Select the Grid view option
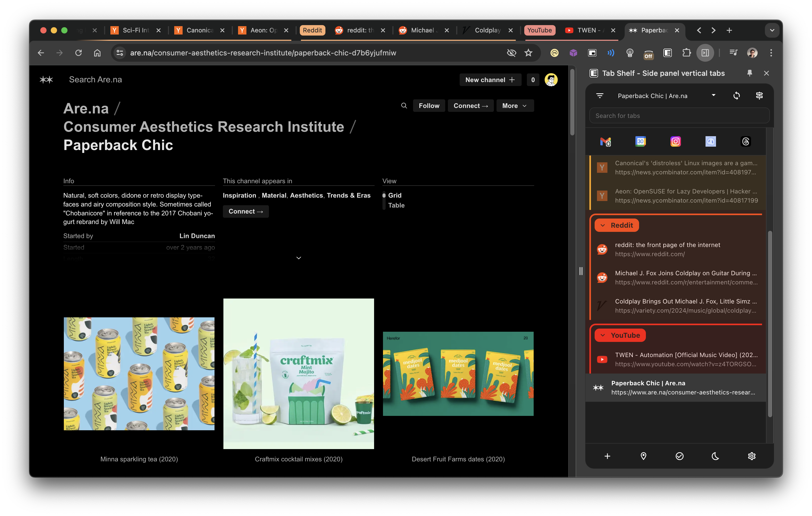 pyautogui.click(x=394, y=195)
